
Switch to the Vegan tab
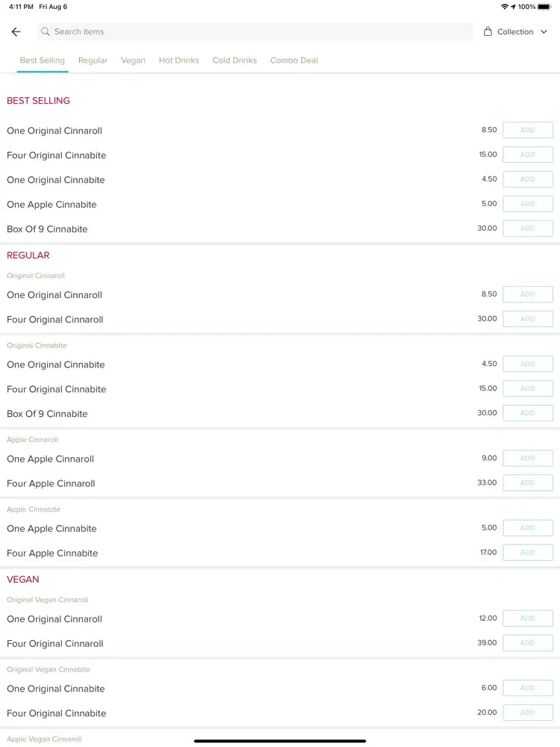[x=133, y=61]
